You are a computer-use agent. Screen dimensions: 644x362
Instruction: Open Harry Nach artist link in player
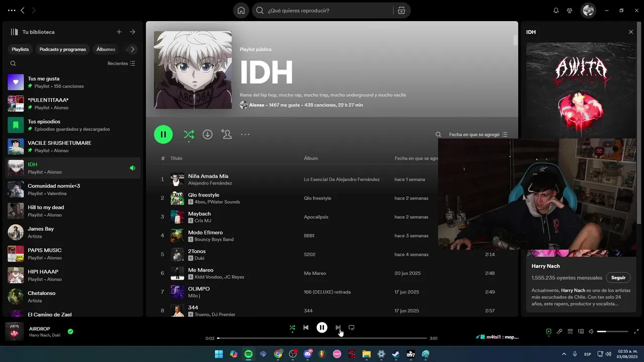coord(40,335)
